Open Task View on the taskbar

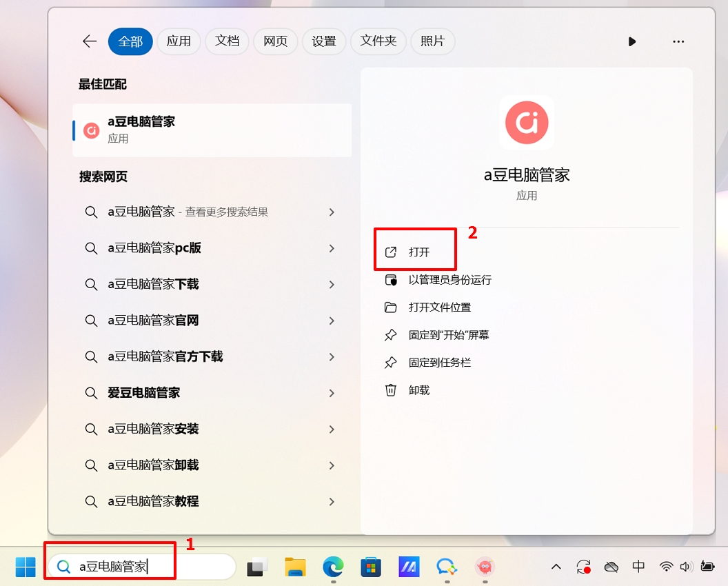tap(256, 567)
